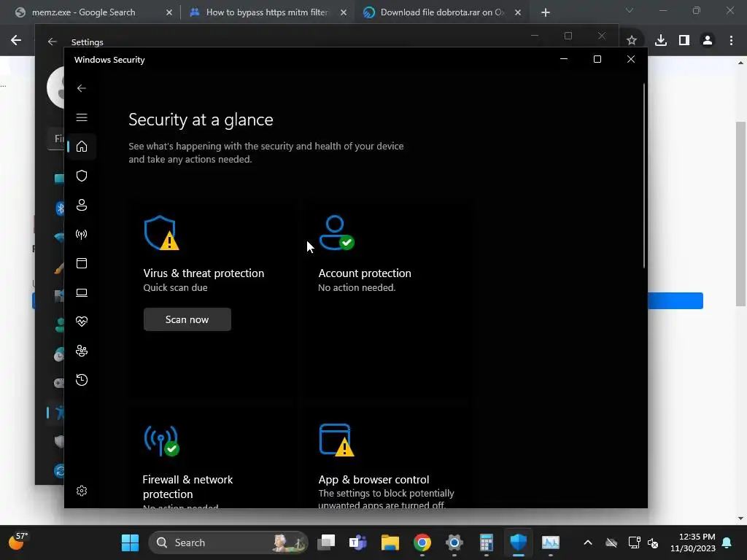This screenshot has height=560, width=747.
Task: Click the Account protection tile icon
Action: click(x=336, y=233)
